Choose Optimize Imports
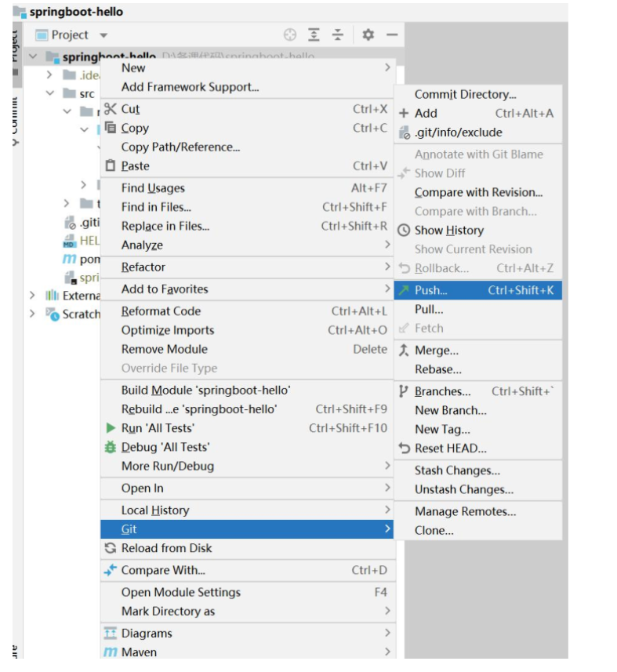 [x=247, y=330]
